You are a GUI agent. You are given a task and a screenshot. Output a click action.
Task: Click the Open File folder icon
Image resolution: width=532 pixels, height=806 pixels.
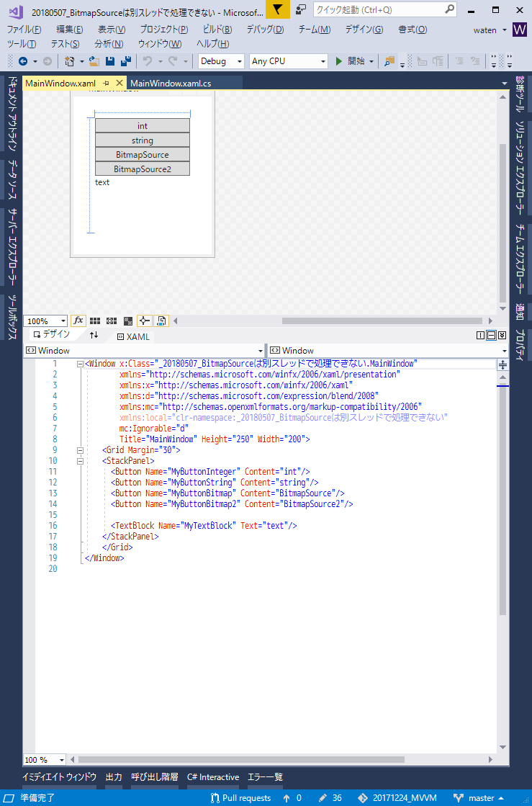94,61
